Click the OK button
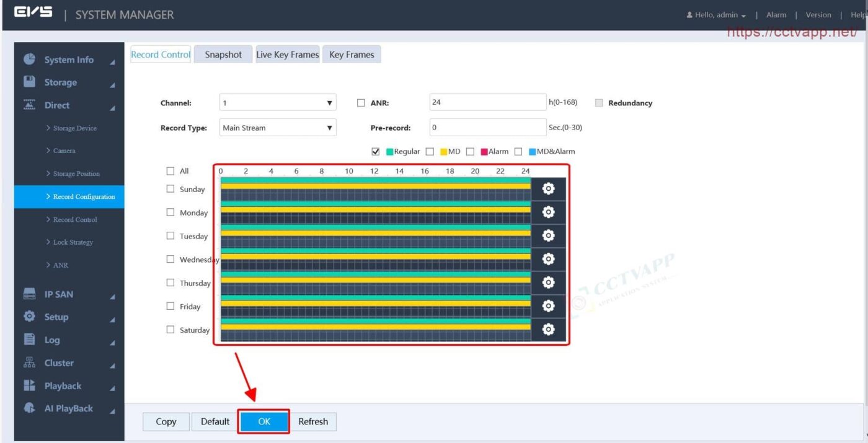This screenshot has height=443, width=868. click(x=264, y=421)
